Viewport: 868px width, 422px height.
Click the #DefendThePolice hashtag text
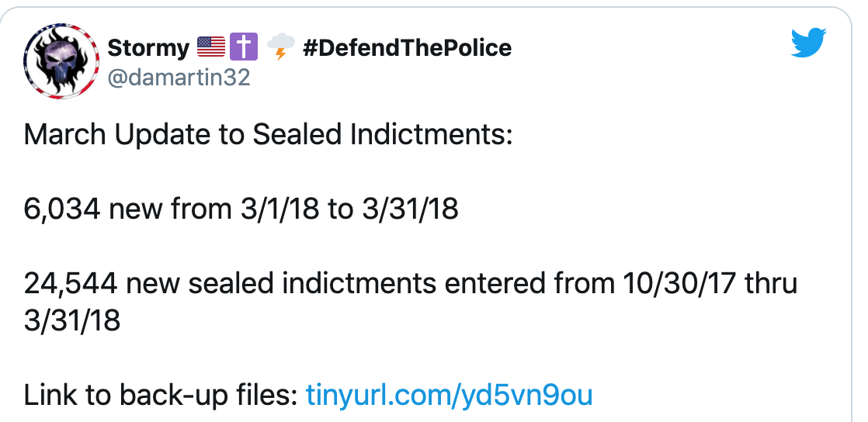406,48
